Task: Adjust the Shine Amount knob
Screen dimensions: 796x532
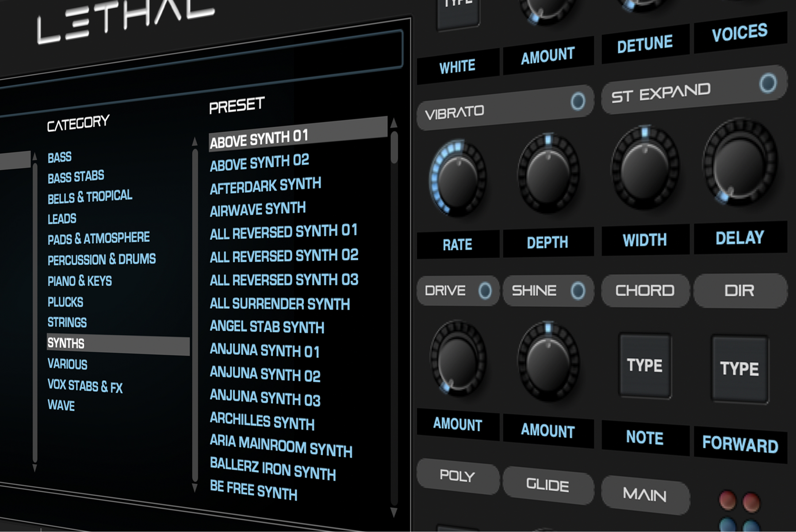Action: click(548, 361)
